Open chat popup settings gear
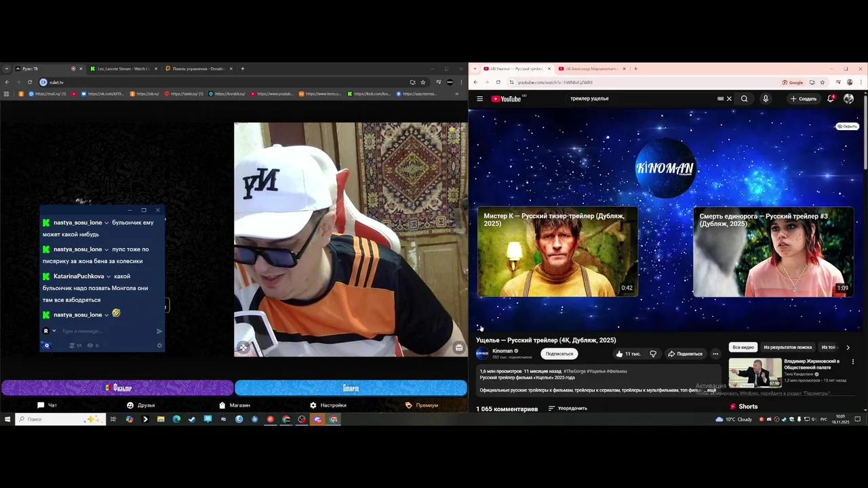868x488 pixels. tap(160, 346)
